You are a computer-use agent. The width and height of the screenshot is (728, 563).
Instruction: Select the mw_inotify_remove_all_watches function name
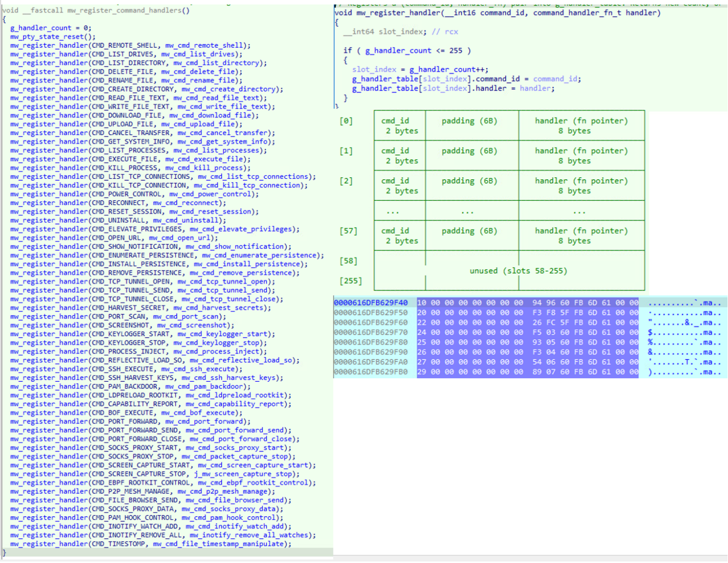pyautogui.click(x=248, y=535)
